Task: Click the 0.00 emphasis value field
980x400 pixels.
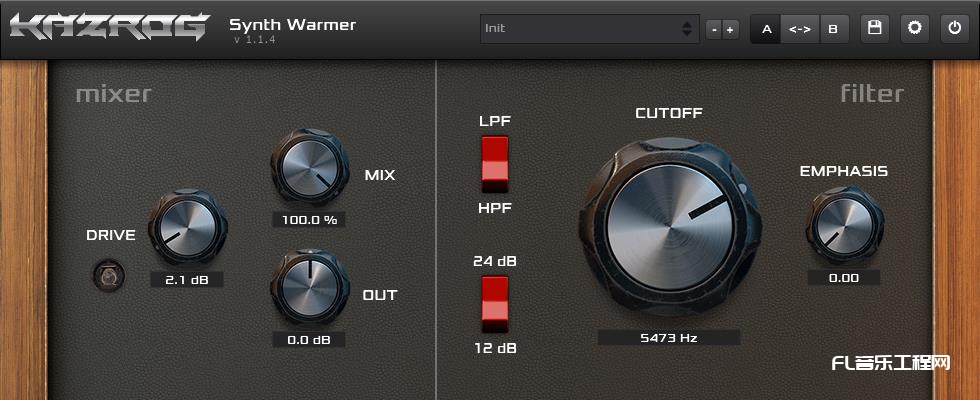Action: pyautogui.click(x=844, y=278)
